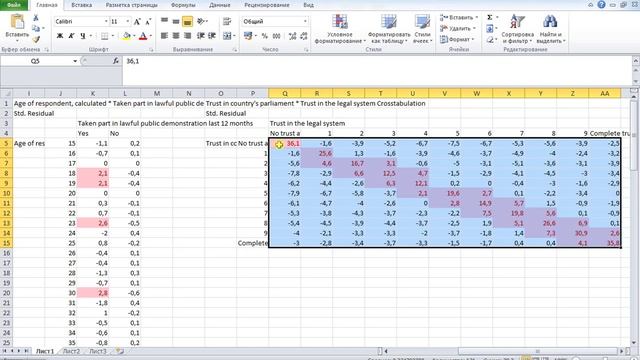Align cell content to the top

pos(164,21)
